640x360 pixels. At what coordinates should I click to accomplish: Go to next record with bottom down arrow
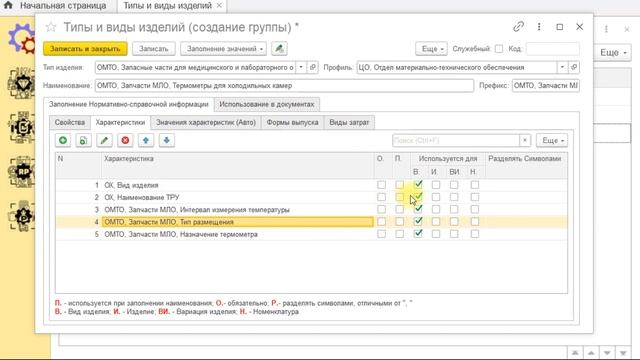[607, 353]
